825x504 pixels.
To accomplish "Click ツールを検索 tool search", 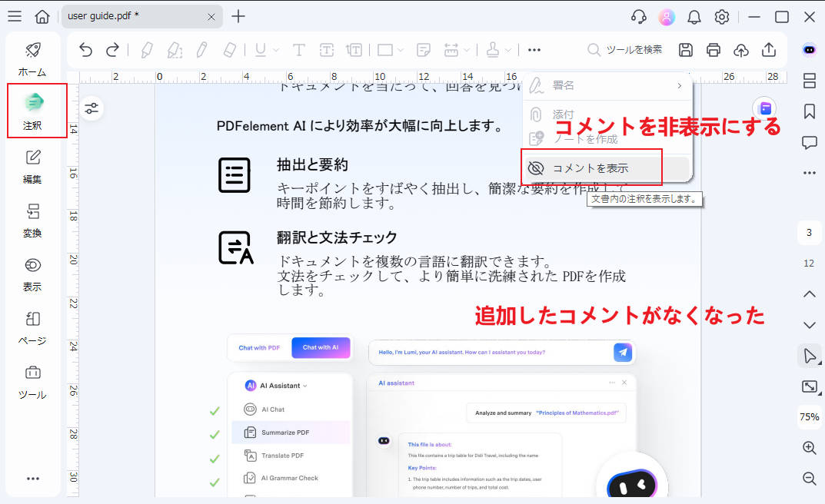I will tap(627, 49).
